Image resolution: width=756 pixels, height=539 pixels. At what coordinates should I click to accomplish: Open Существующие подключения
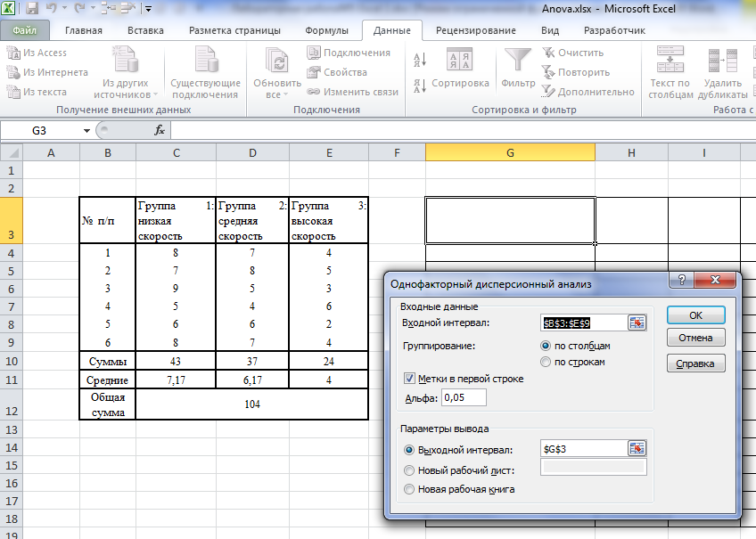(205, 72)
